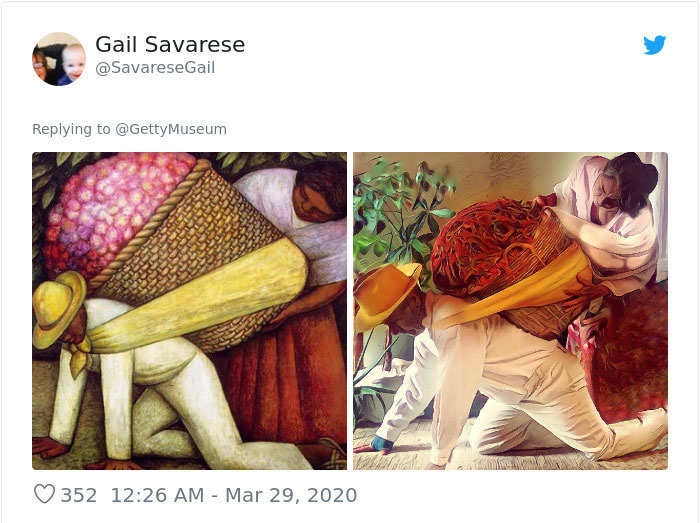Click the blue Twitter bird icon
Viewport: 700px width, 523px height.
[x=654, y=45]
